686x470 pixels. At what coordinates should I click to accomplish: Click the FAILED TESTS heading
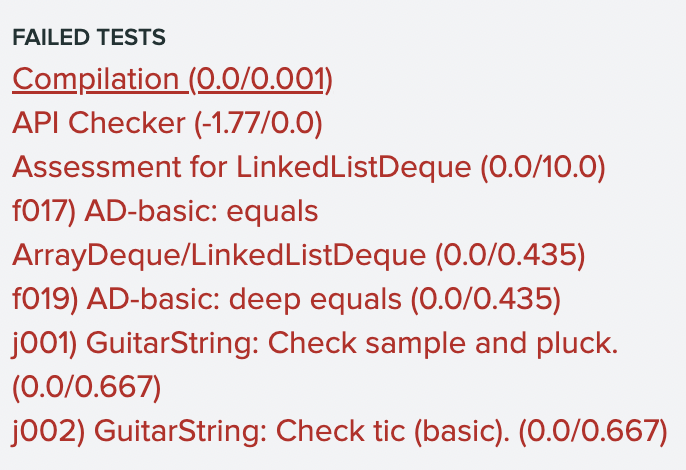click(89, 38)
